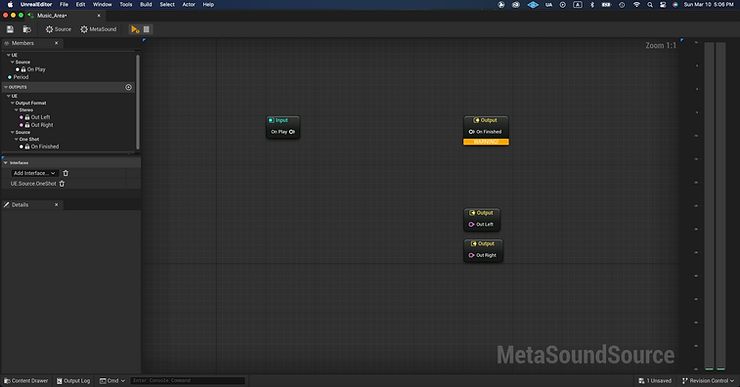Collapse the One Shot tree group
Screen dimensions: 740x387
[16, 139]
